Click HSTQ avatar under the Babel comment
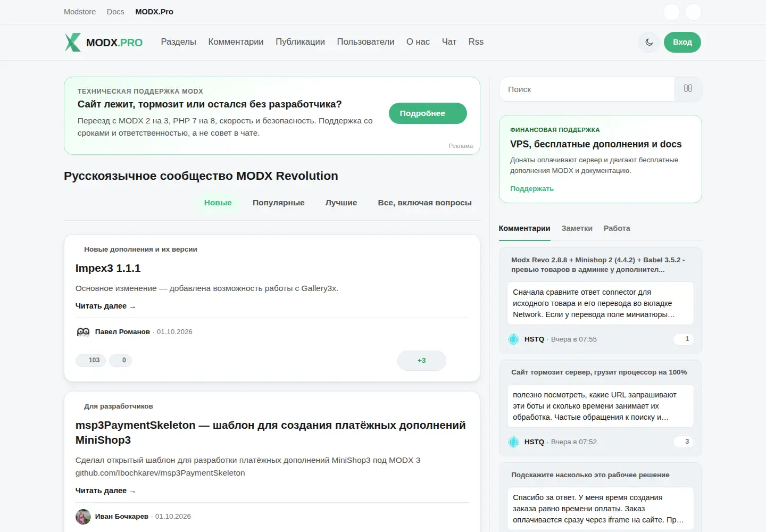766x532 pixels. 513,339
